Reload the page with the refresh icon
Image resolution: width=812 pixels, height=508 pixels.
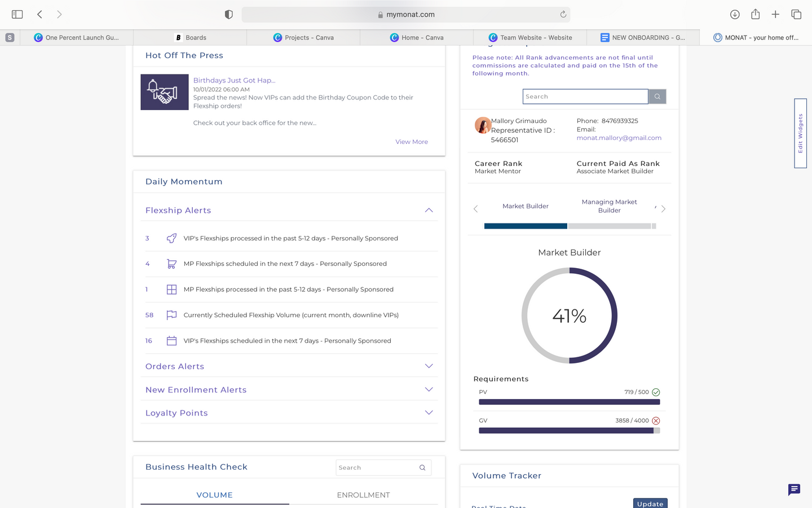563,14
